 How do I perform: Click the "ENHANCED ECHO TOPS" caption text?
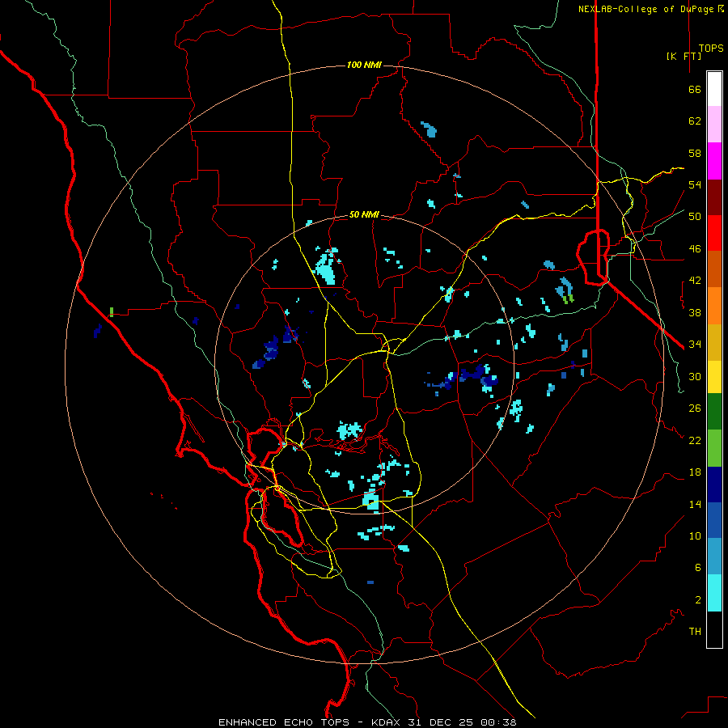coord(284,722)
